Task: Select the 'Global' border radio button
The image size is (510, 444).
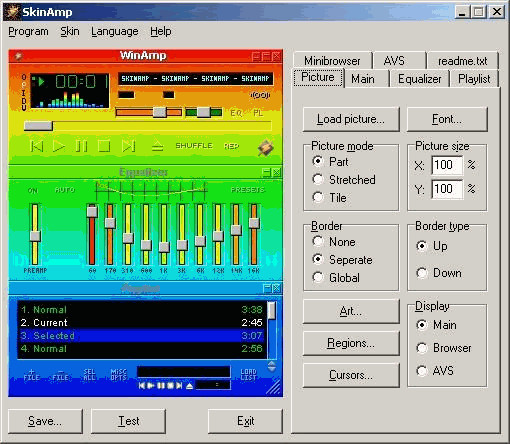Action: tap(318, 277)
